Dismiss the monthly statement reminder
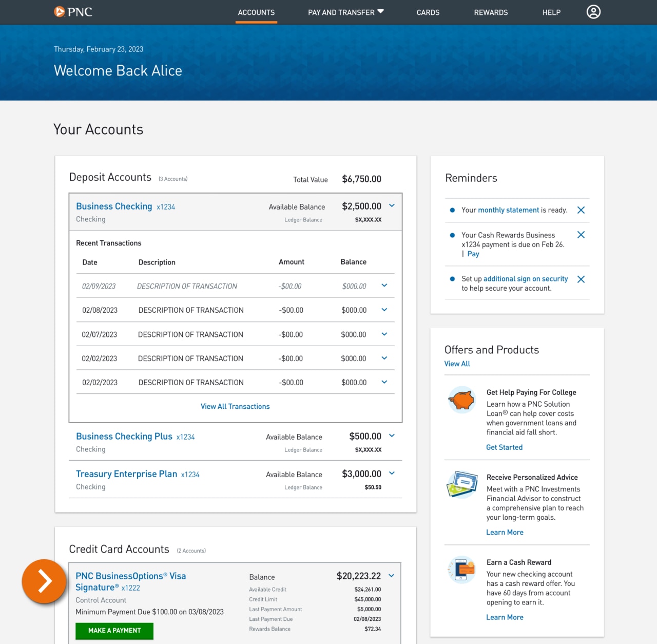The width and height of the screenshot is (657, 644). (x=581, y=210)
